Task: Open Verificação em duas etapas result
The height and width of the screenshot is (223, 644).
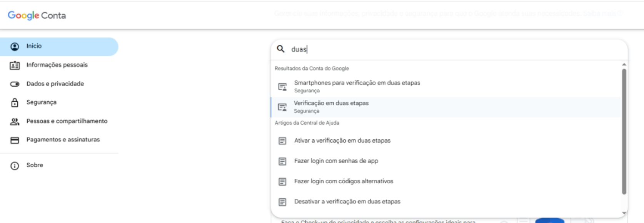Action: 446,107
